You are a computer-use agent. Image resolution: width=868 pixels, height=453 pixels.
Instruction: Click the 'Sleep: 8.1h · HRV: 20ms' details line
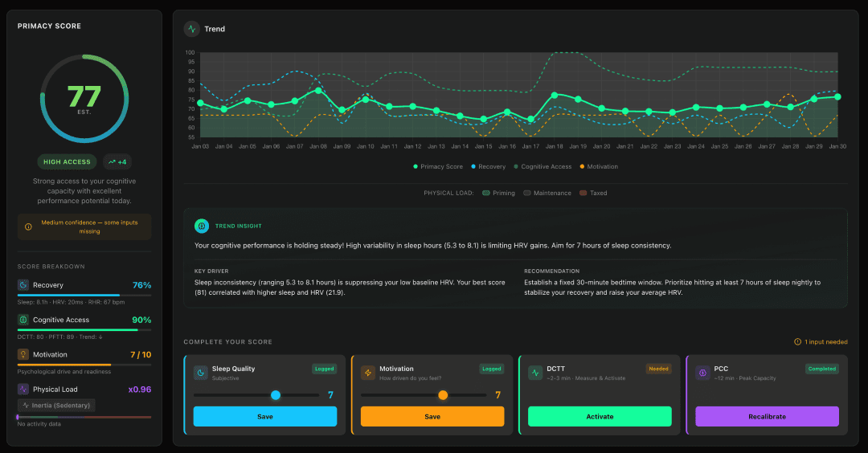71,302
